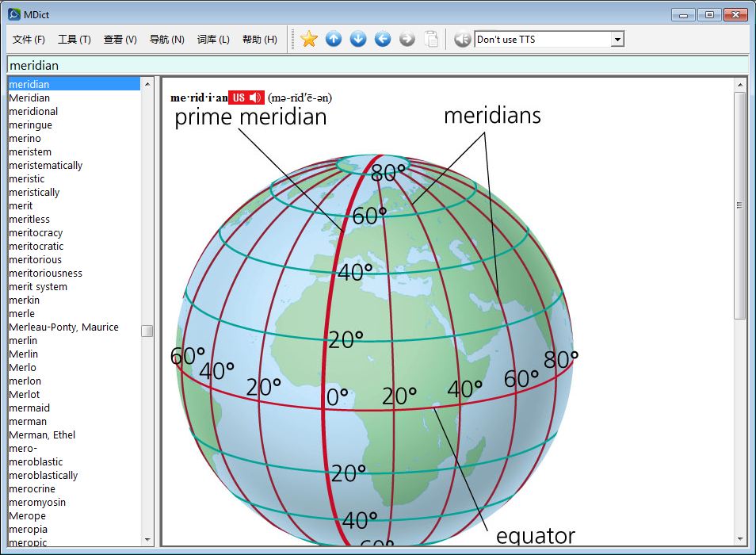Select 'meridional' in the word list
The height and width of the screenshot is (555, 756).
click(33, 112)
